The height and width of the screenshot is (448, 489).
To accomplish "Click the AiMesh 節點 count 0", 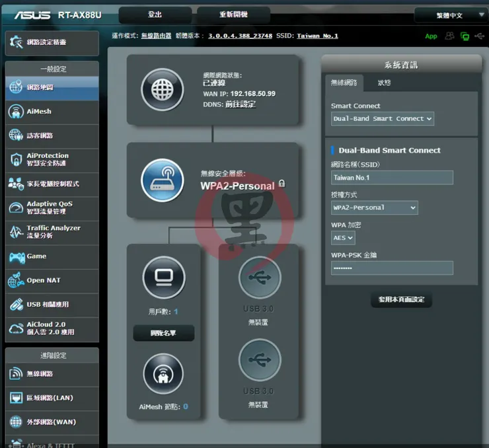I will (x=186, y=406).
